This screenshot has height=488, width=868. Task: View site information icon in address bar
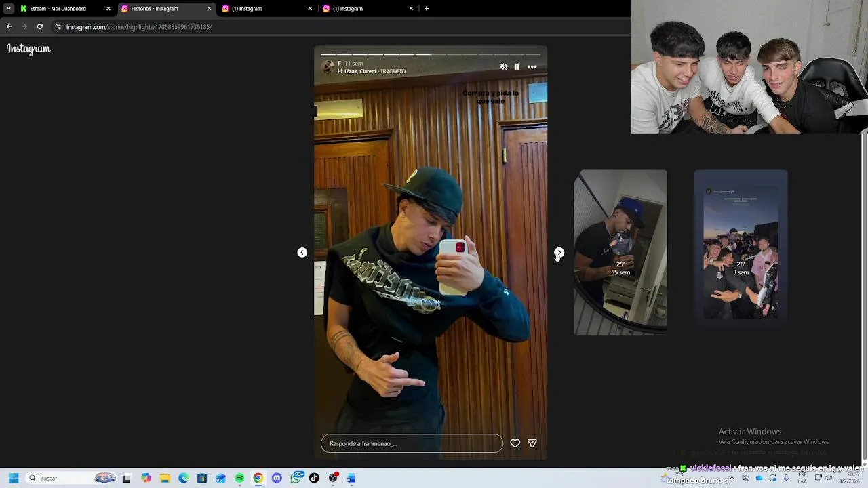[x=58, y=27]
